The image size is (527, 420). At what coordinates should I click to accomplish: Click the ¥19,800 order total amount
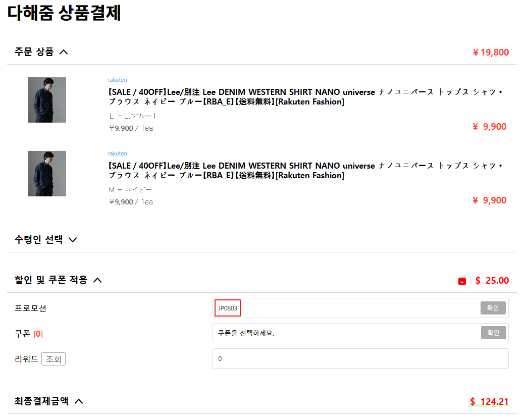click(x=491, y=52)
